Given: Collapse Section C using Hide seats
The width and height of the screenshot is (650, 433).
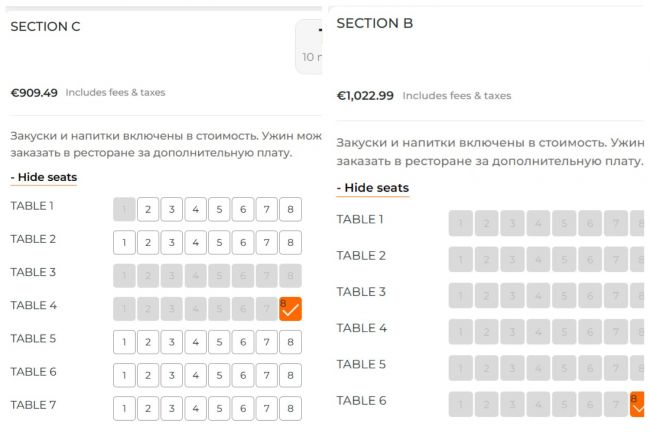Looking at the screenshot, I should 43,177.
